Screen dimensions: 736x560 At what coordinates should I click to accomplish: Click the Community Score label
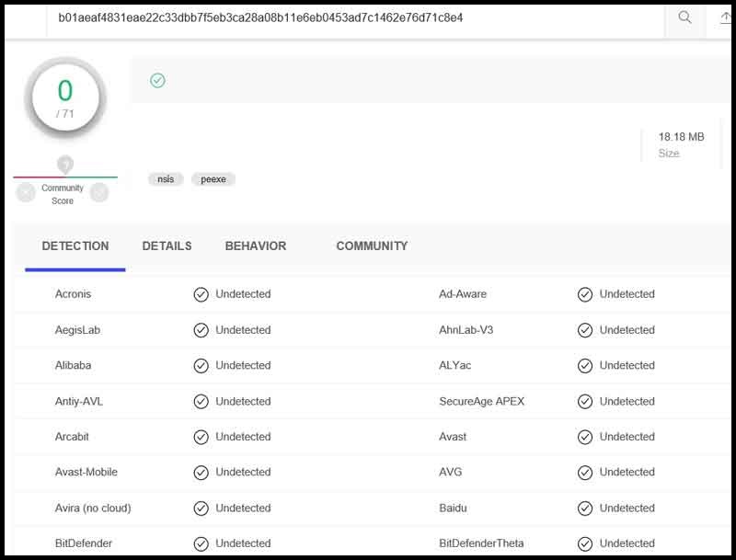pyautogui.click(x=63, y=194)
